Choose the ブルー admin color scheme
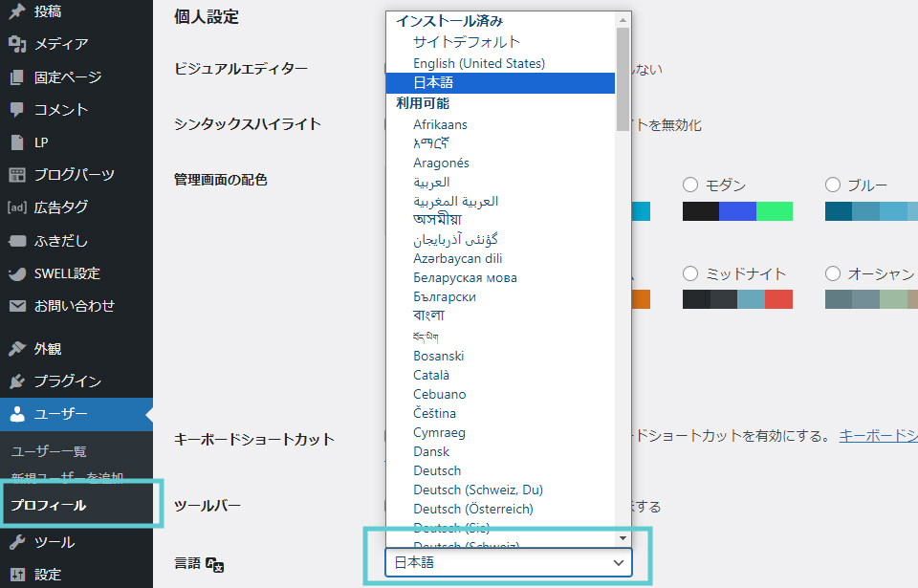This screenshot has width=918, height=588. coord(832,185)
